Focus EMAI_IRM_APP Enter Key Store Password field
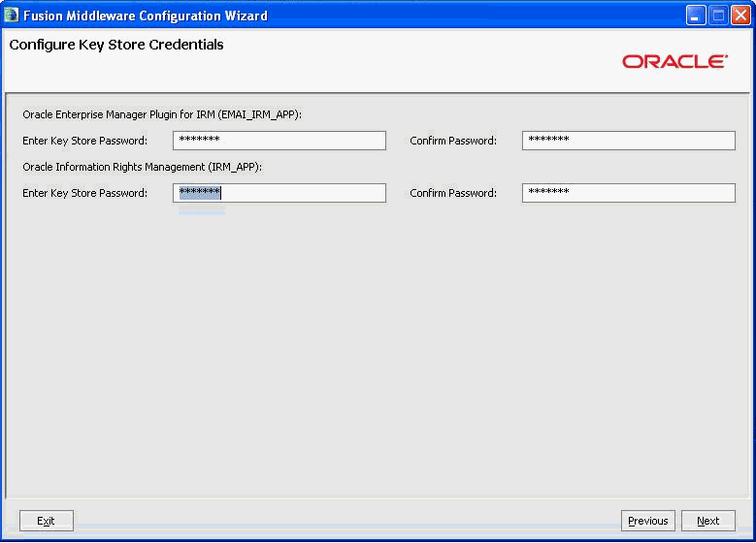Screen dimensions: 756x543 coord(279,141)
